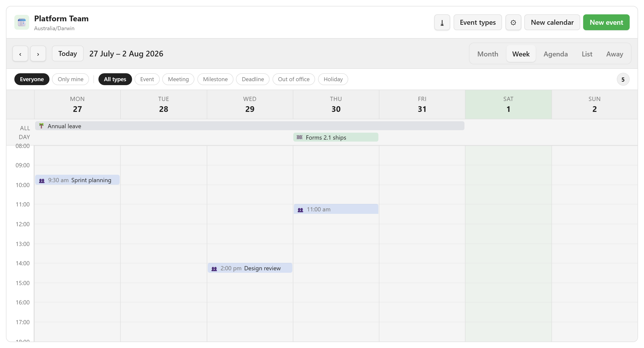644x348 pixels.
Task: Filter by Holiday type
Action: 333,79
